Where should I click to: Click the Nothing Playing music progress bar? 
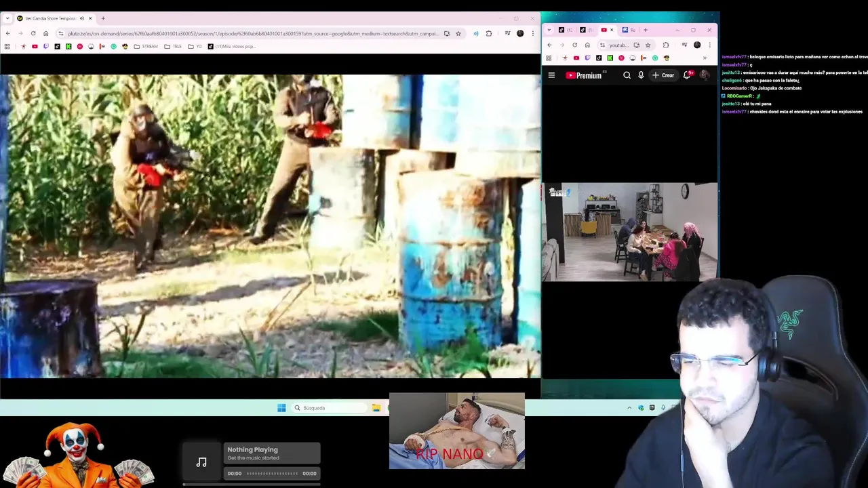point(271,473)
